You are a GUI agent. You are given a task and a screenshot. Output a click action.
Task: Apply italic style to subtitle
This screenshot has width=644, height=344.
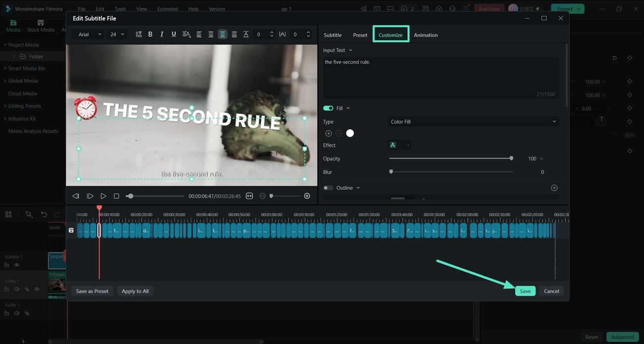(x=162, y=34)
